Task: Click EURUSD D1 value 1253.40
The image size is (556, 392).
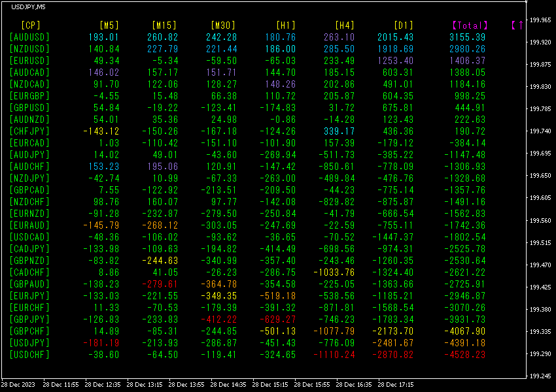Action: 395,61
